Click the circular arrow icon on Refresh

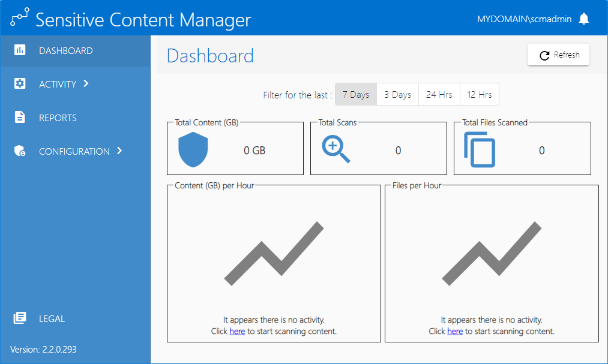pos(544,55)
